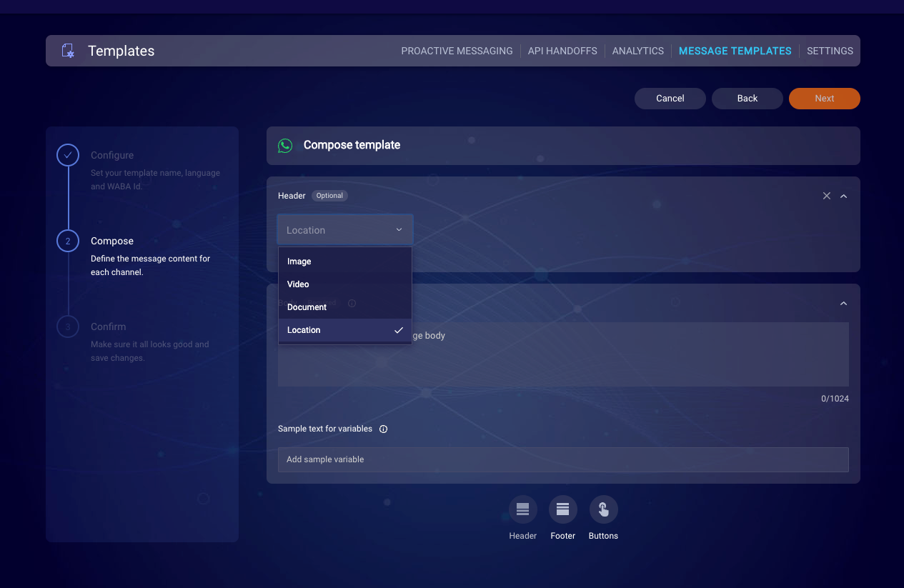Proceed with the orange Next button
Image resolution: width=904 pixels, height=588 pixels.
pos(825,99)
